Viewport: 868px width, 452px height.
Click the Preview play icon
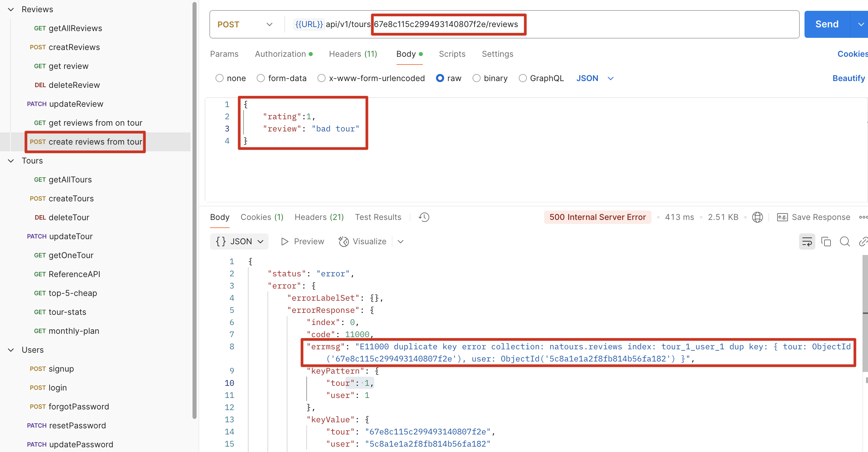tap(285, 242)
